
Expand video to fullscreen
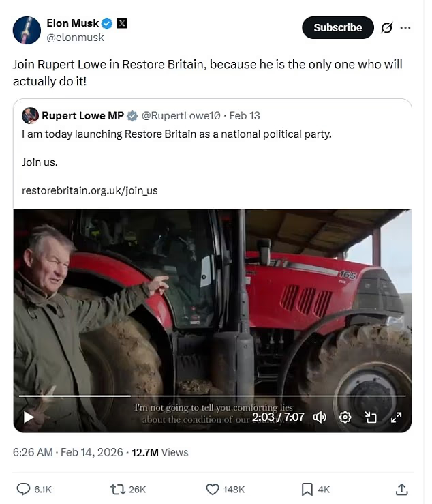(396, 417)
